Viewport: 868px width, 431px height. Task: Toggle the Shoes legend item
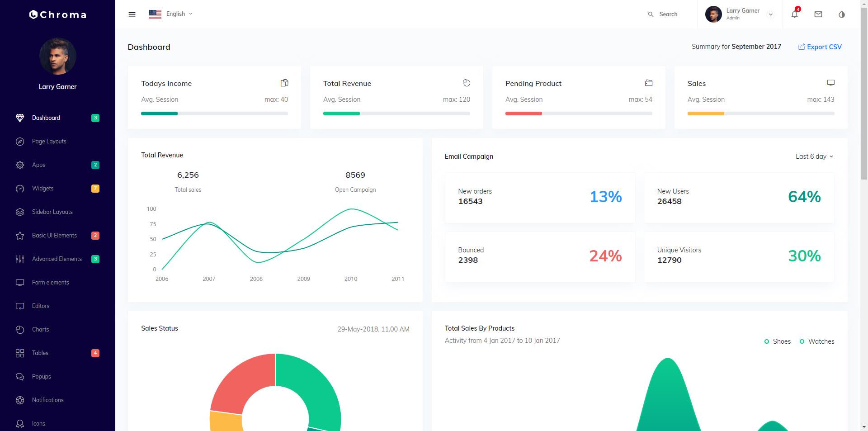[x=778, y=341]
